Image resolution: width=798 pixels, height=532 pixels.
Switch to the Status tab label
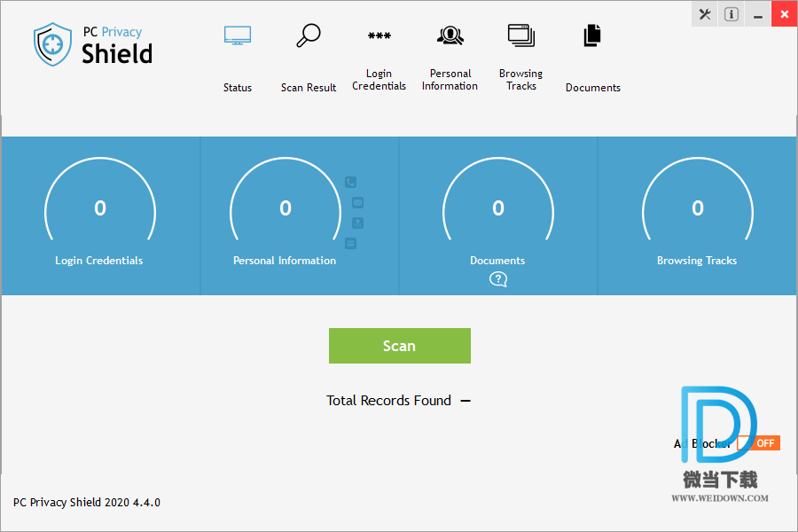237,88
